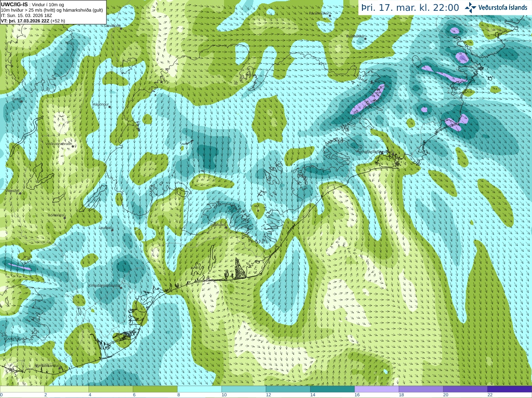Image resolution: width=532 pixels, height=398 pixels.
Task: Pick the 16–18 m/s lavender legend swatch
Action: click(x=377, y=389)
